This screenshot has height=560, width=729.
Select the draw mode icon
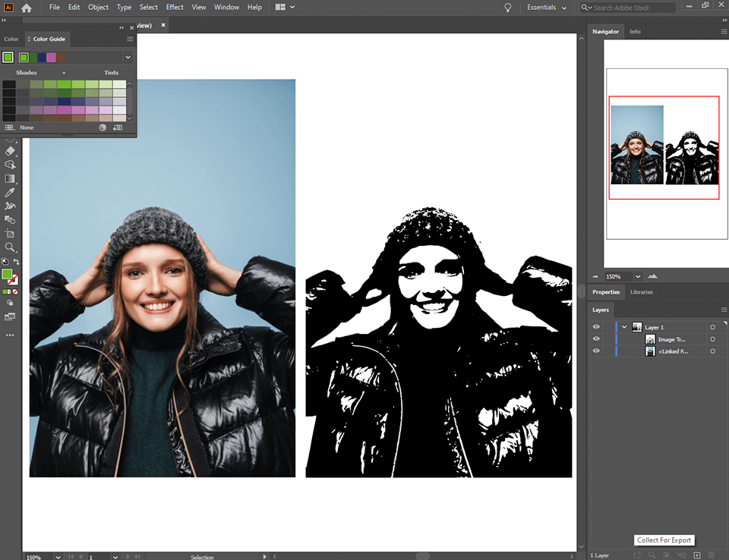[x=10, y=303]
